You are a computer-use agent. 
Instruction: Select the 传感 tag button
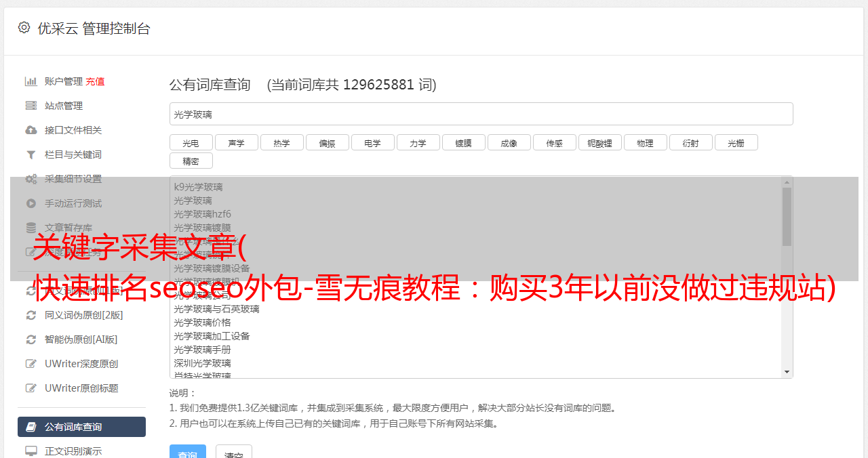point(554,142)
